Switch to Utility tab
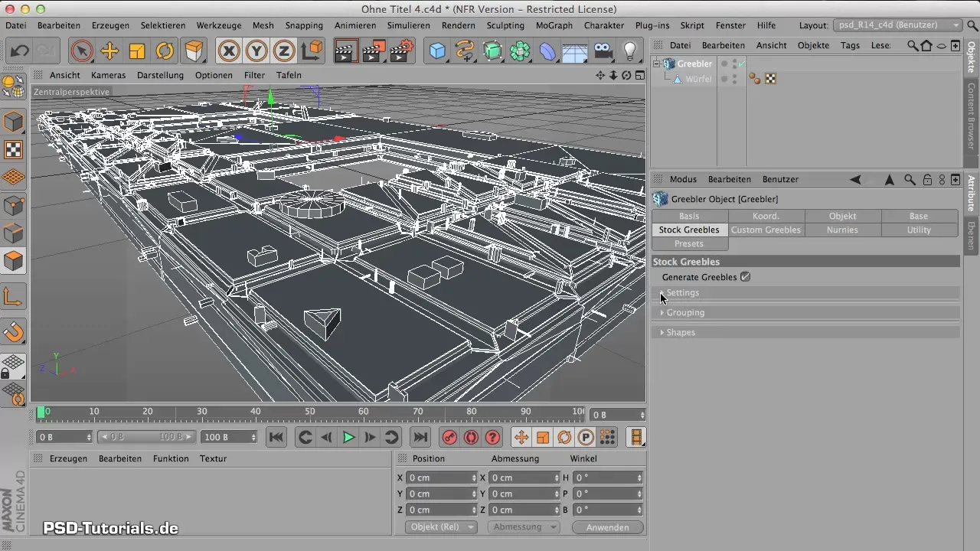Image resolution: width=980 pixels, height=551 pixels. click(920, 230)
